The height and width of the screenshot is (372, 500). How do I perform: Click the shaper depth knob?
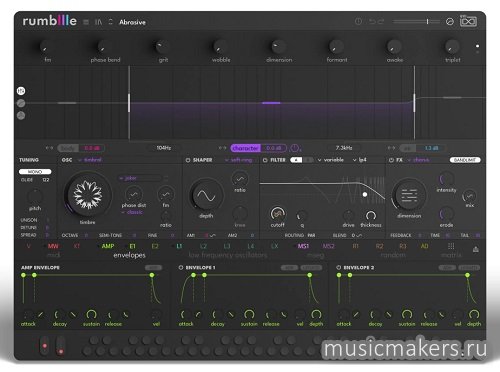pyautogui.click(x=206, y=196)
